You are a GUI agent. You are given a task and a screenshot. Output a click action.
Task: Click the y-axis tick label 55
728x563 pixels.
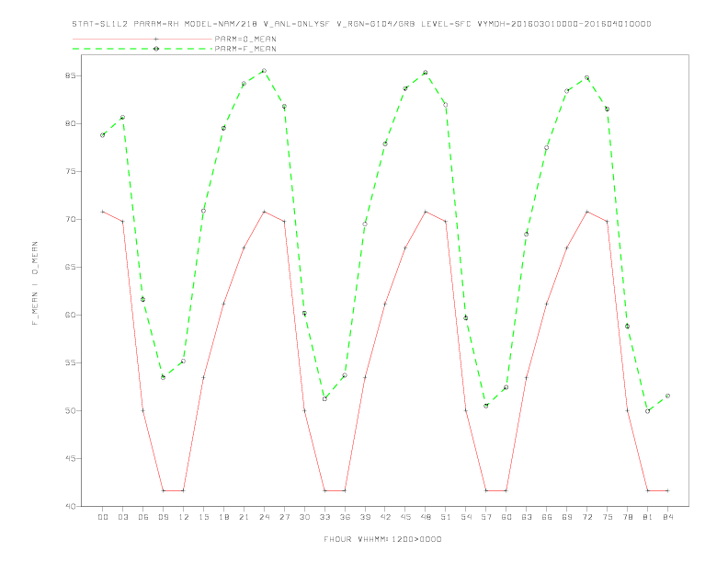click(x=71, y=362)
